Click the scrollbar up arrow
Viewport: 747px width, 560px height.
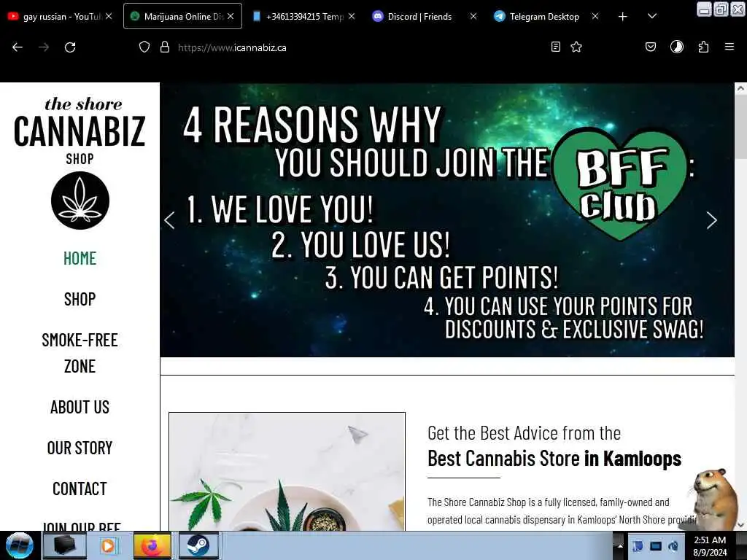(x=740, y=88)
